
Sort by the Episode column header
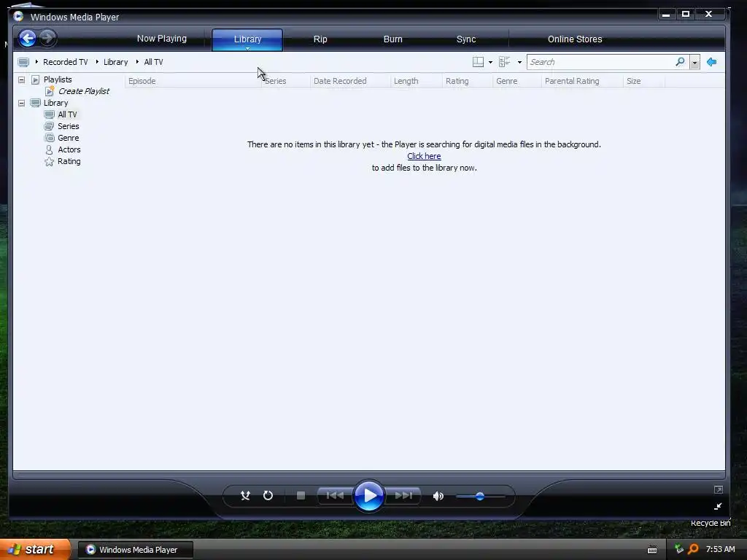pyautogui.click(x=193, y=81)
